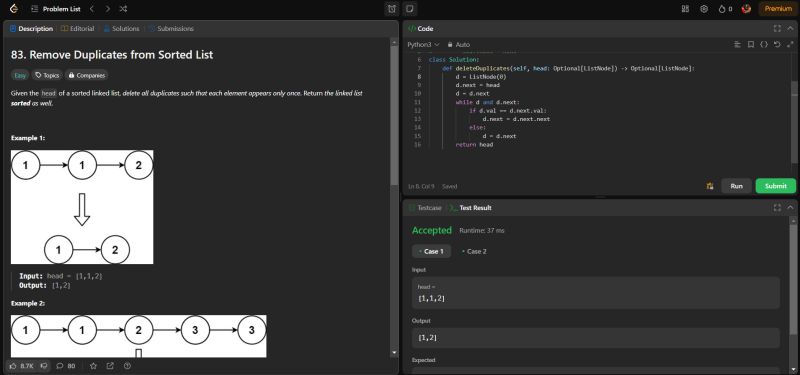Dislike the problem with thumbs down
Viewport: 800px width, 375px height.
[x=44, y=366]
